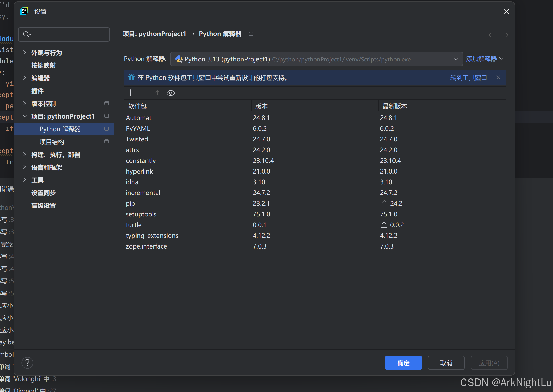The image size is (553, 392).
Task: Click the upgrade arrow icon in toolbar
Action: coord(157,93)
